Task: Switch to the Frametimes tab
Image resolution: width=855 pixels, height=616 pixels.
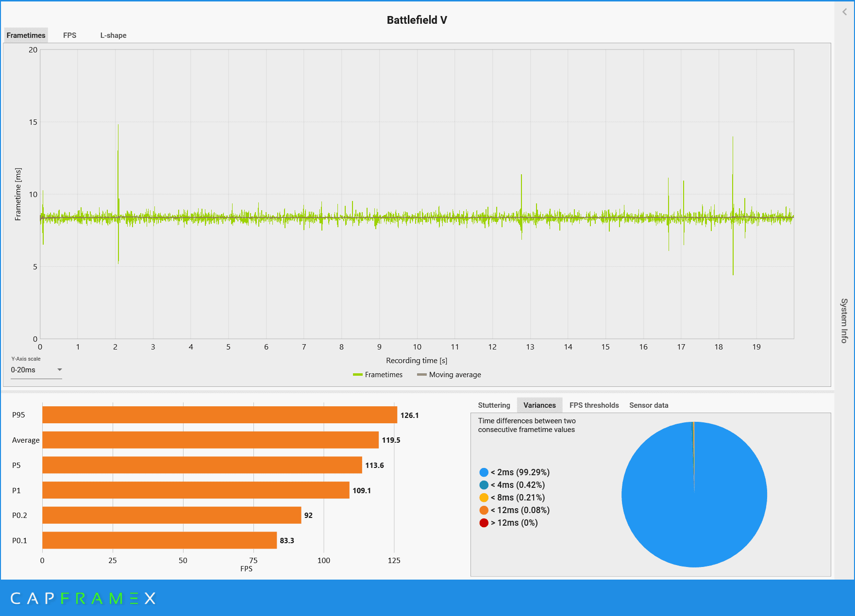Action: pyautogui.click(x=26, y=35)
